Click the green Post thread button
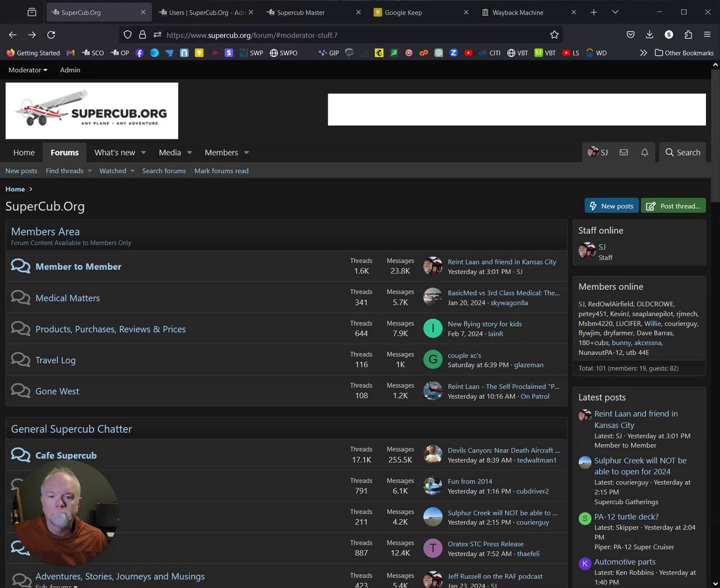 coord(673,206)
